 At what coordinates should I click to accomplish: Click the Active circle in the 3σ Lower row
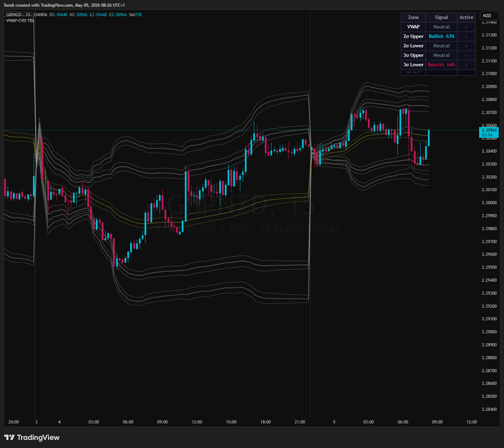click(x=466, y=65)
